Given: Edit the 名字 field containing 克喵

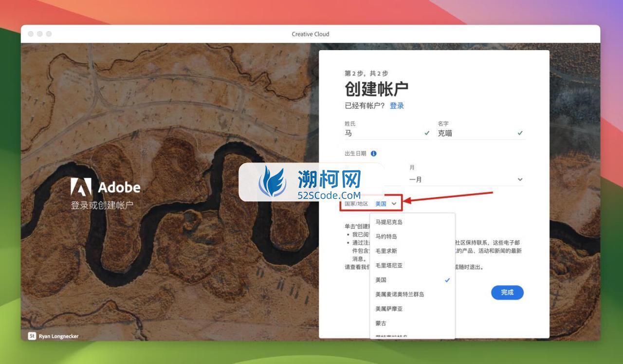Looking at the screenshot, I should tap(480, 133).
